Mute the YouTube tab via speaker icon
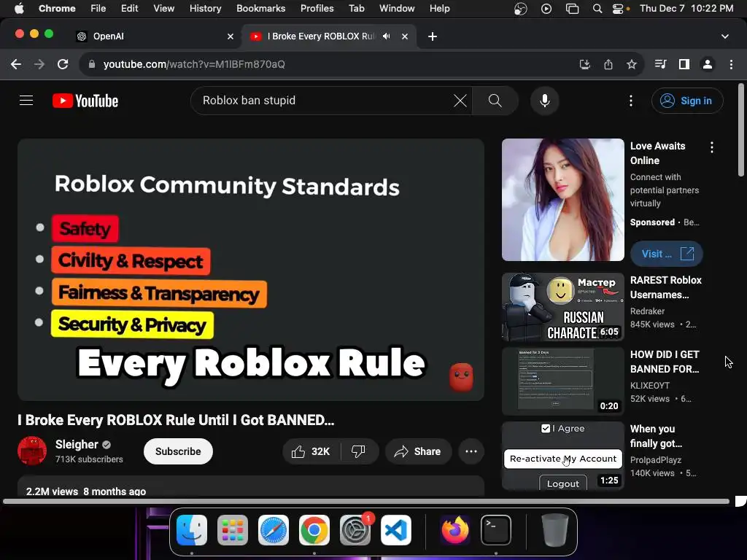747x560 pixels. click(387, 36)
